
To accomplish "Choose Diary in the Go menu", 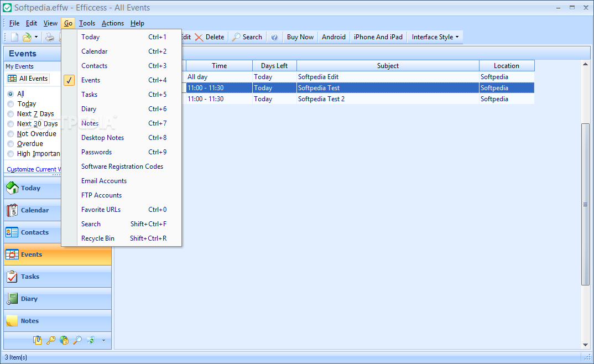I will 122,109.
